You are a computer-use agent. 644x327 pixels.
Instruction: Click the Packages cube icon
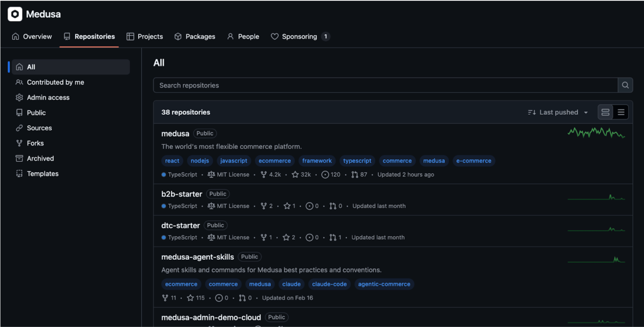coord(178,36)
